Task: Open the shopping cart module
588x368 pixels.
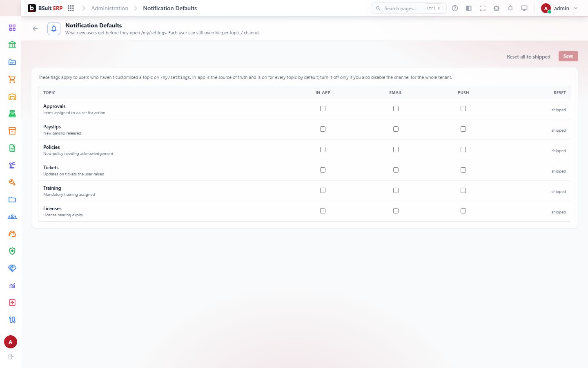Action: click(12, 79)
